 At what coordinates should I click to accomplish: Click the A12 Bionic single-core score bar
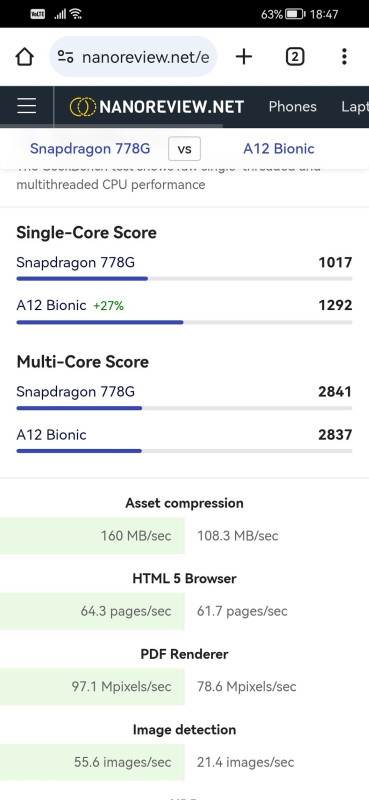pyautogui.click(x=184, y=322)
